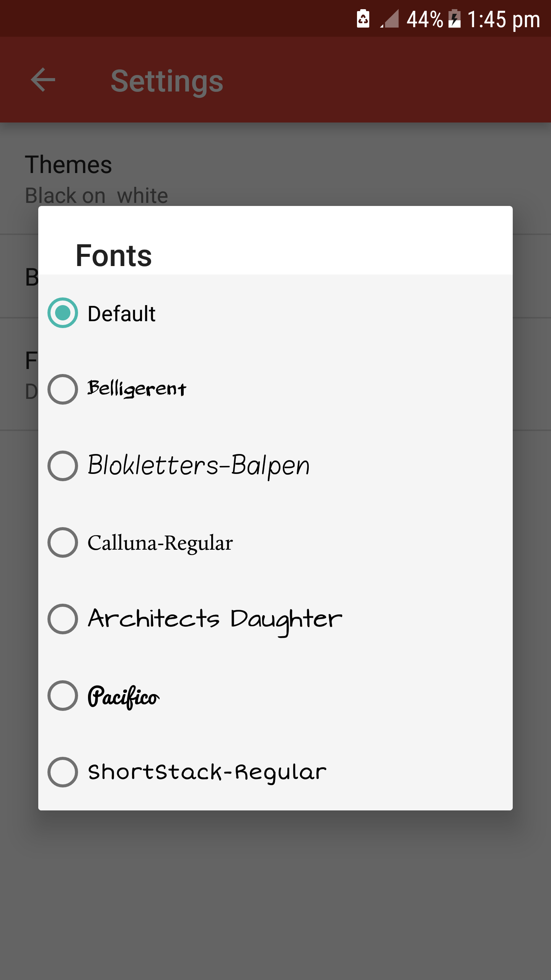This screenshot has width=551, height=980.
Task: Tap the ShortStack-Regular font label
Action: pyautogui.click(x=207, y=772)
